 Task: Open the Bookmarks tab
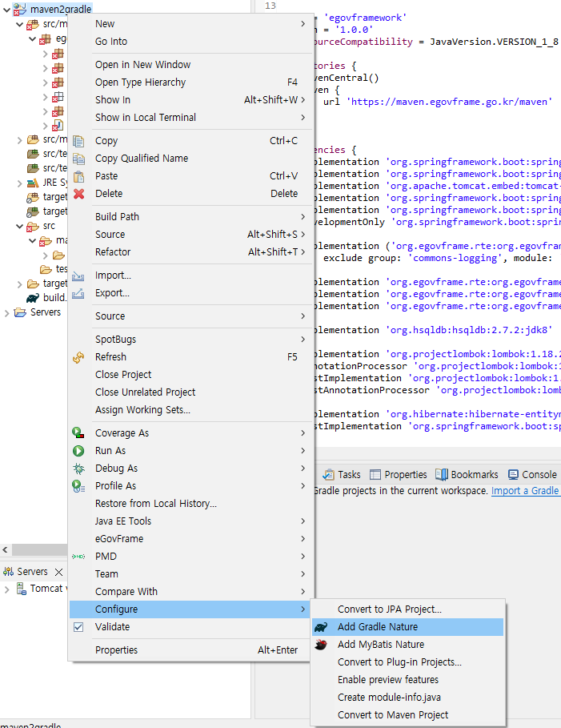(x=467, y=475)
